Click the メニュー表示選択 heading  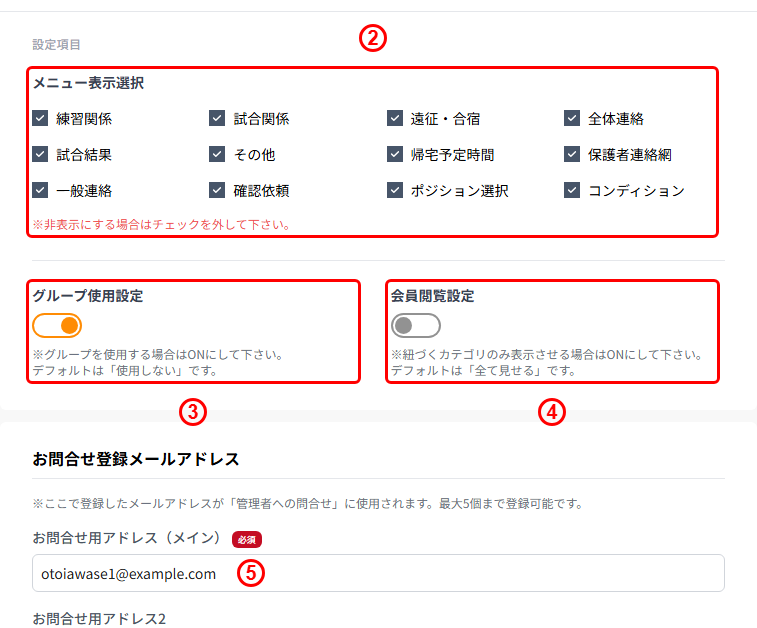pyautogui.click(x=88, y=83)
